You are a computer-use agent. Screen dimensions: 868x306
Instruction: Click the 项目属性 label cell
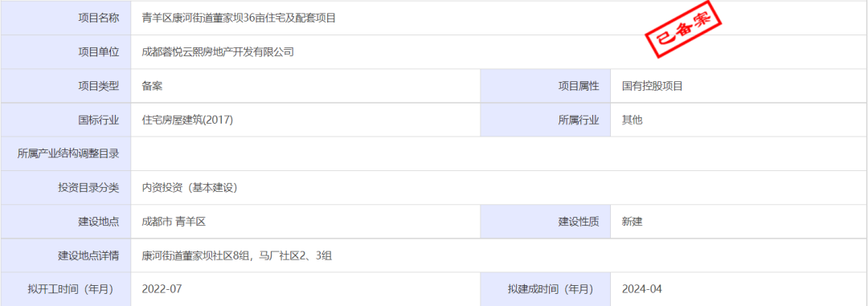pos(545,86)
